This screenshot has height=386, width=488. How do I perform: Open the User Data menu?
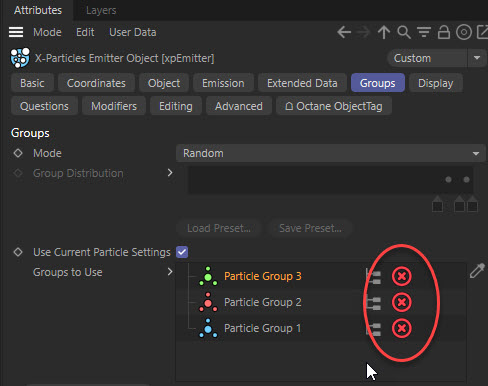click(x=133, y=32)
